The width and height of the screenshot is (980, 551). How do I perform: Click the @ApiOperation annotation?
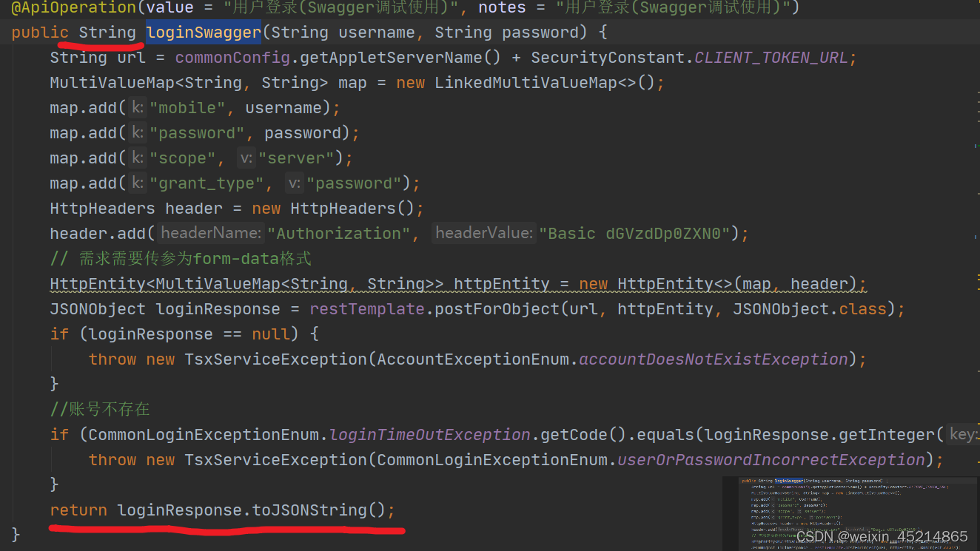click(73, 8)
